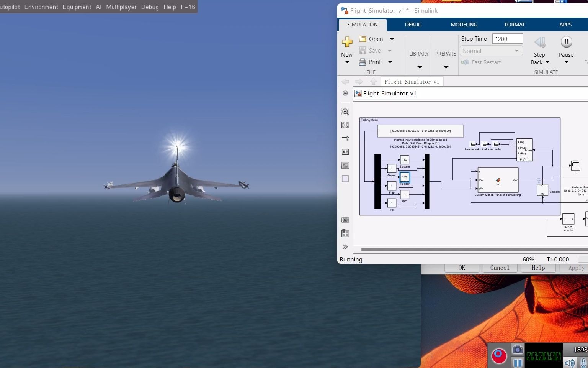
Task: Expand the Print dropdown arrow
Action: tap(390, 62)
